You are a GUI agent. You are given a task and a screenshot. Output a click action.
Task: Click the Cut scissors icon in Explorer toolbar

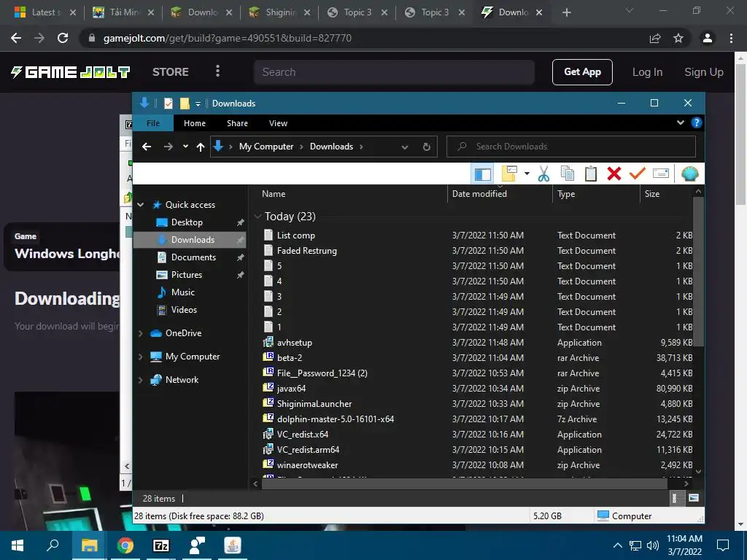(x=543, y=174)
